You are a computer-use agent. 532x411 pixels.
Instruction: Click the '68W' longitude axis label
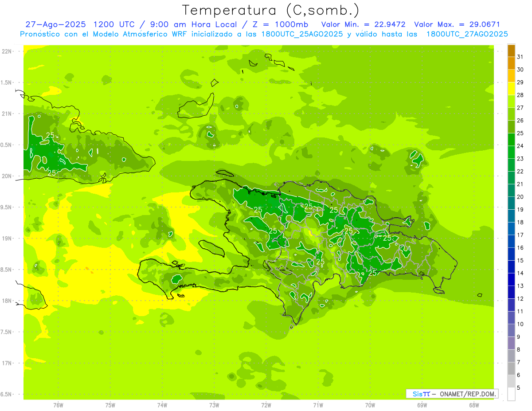[474, 405]
